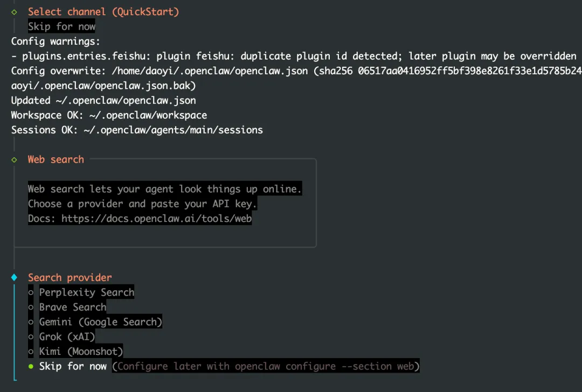The height and width of the screenshot is (392, 582).
Task: Click the cyan diamond beside Search provider
Action: click(14, 277)
